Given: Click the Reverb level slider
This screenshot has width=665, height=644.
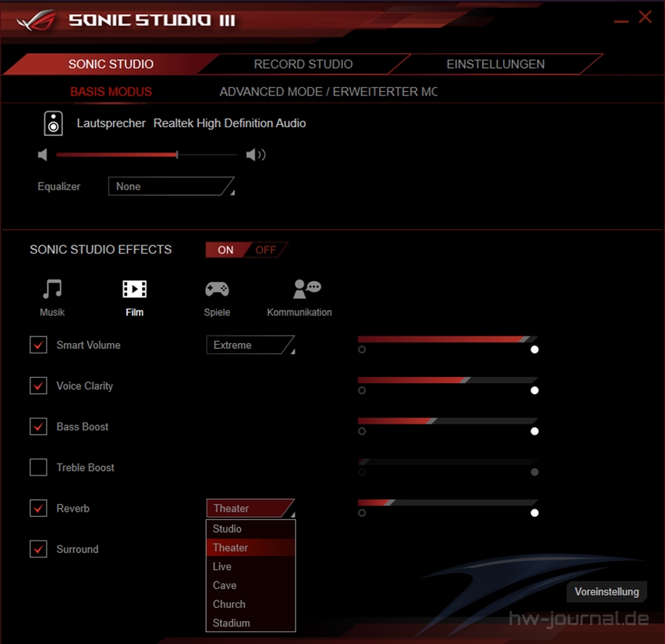Looking at the screenshot, I should click(448, 503).
